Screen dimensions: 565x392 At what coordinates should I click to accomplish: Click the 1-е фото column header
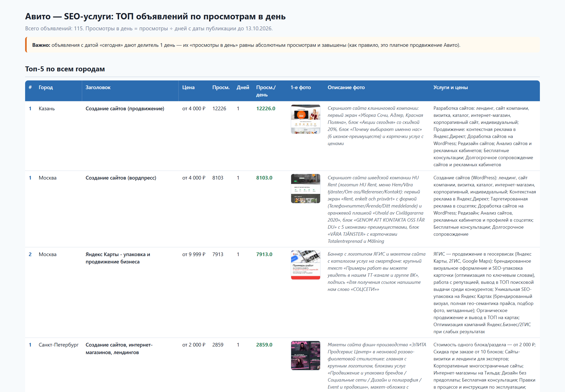tap(301, 87)
